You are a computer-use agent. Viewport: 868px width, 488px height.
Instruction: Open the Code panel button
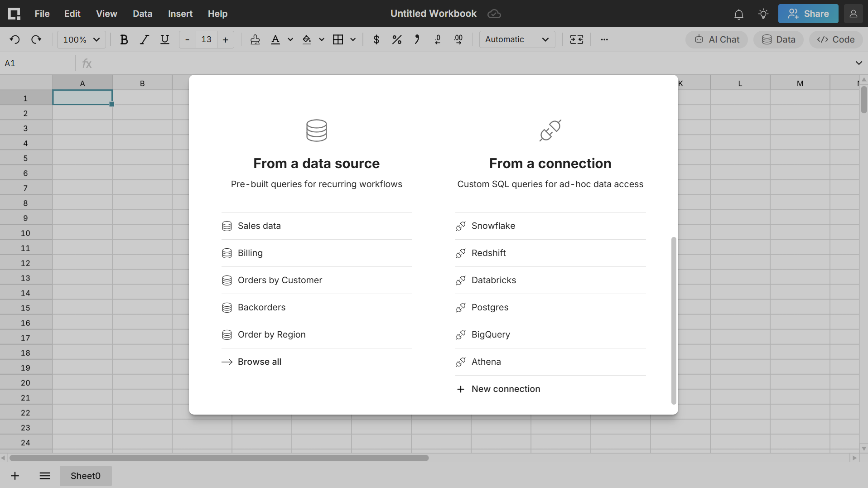click(x=836, y=39)
